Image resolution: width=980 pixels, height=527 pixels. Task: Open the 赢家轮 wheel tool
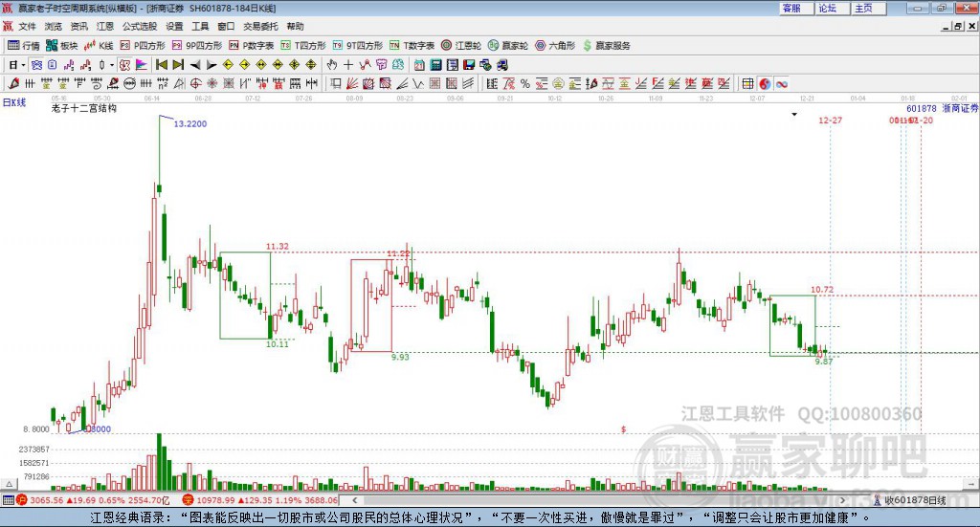[508, 46]
